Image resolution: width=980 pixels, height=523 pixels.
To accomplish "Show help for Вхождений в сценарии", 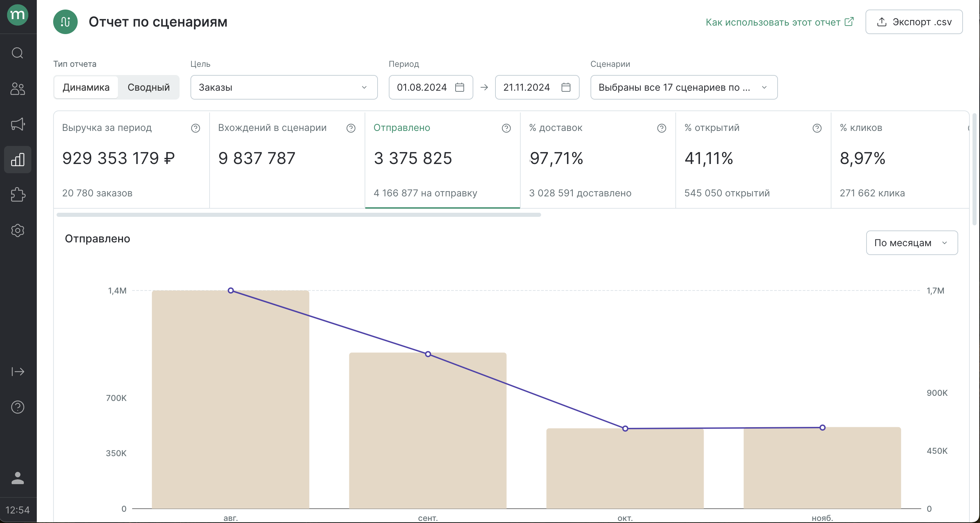I will point(351,128).
